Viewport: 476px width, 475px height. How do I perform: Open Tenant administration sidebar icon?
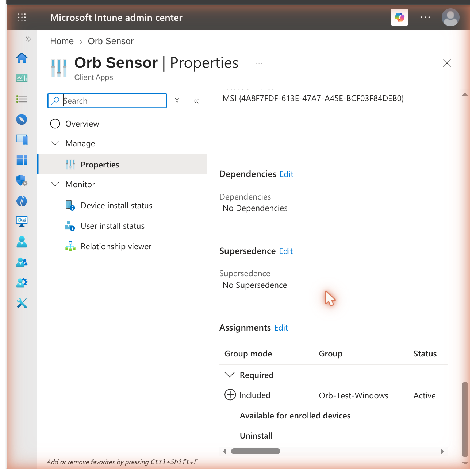tap(22, 283)
